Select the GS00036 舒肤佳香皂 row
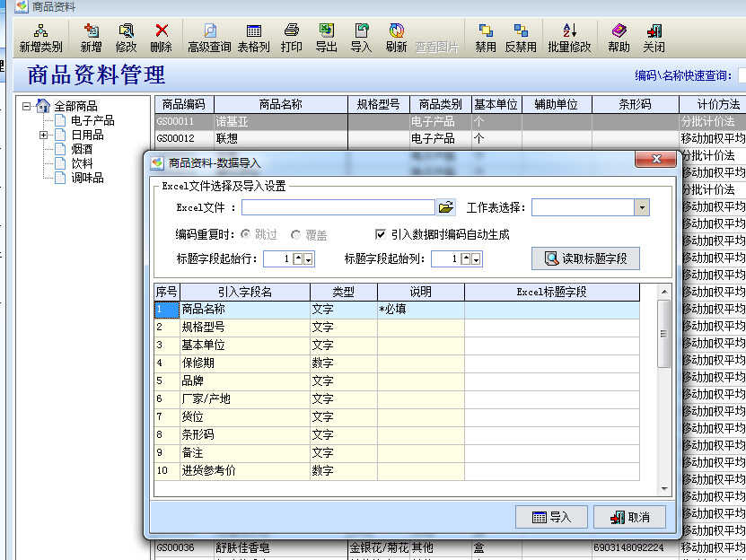 pyautogui.click(x=450, y=547)
